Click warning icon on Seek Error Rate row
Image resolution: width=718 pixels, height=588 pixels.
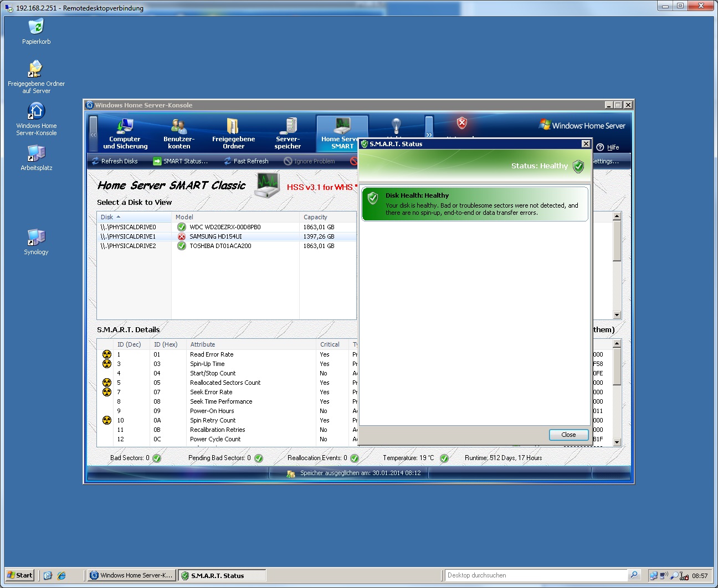pyautogui.click(x=107, y=392)
